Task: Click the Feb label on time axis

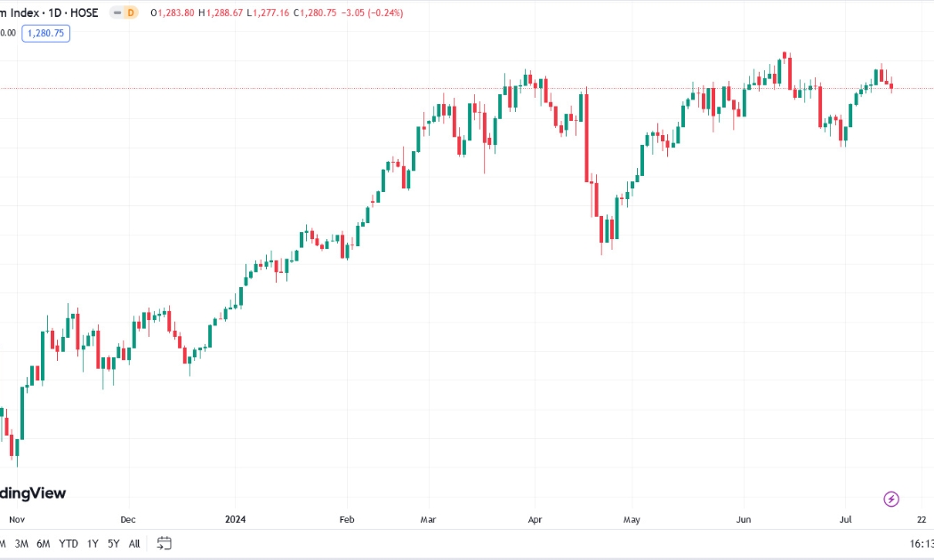Action: tap(347, 519)
